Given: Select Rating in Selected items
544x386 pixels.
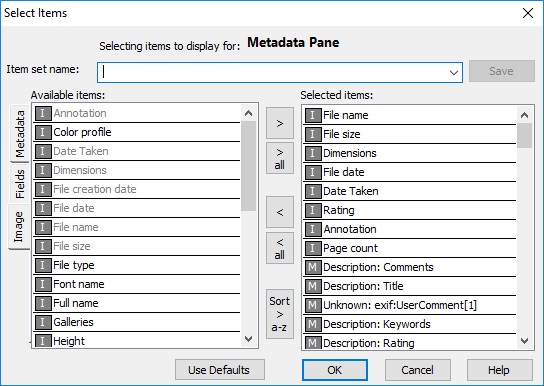Looking at the screenshot, I should click(x=410, y=210).
